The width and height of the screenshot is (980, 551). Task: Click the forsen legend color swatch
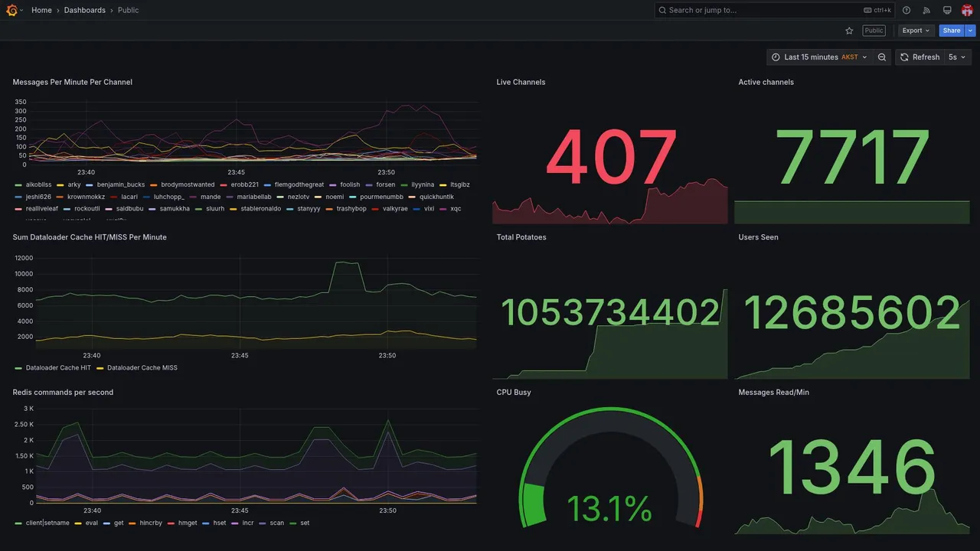pyautogui.click(x=369, y=184)
